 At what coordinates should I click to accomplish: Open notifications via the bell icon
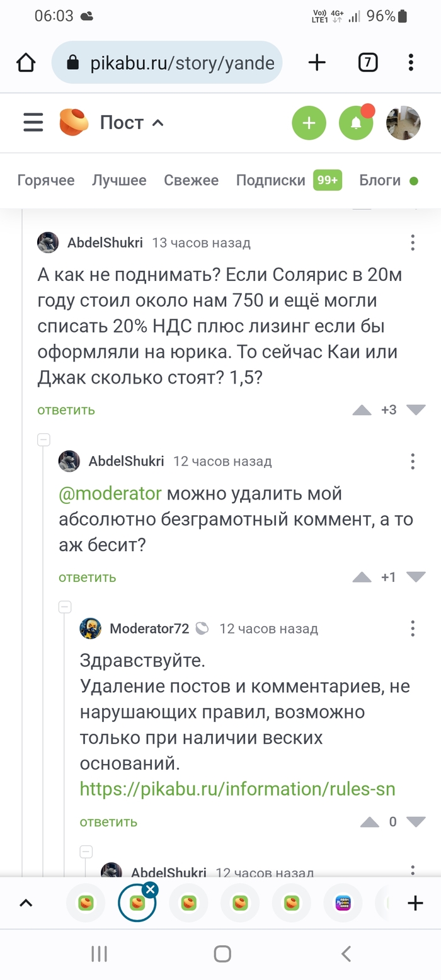(x=356, y=123)
